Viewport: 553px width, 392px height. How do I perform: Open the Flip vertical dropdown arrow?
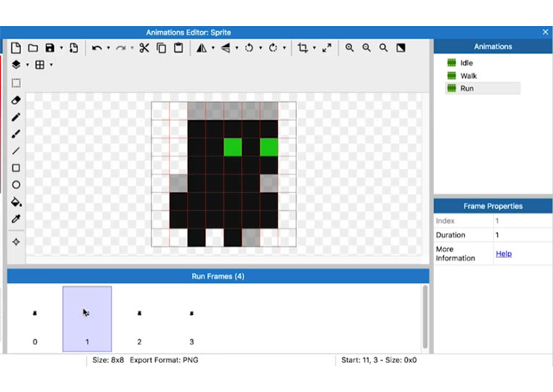[237, 48]
